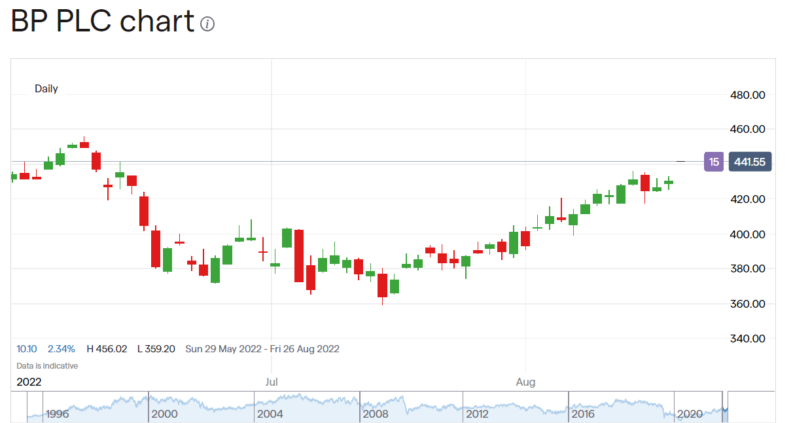Click the 460.00 price axis label
793x423 pixels.
point(747,130)
